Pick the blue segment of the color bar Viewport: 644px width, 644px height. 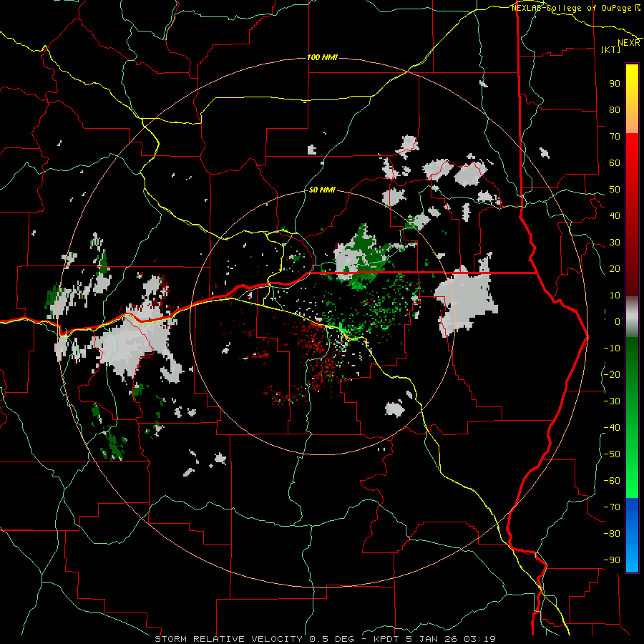(x=632, y=535)
